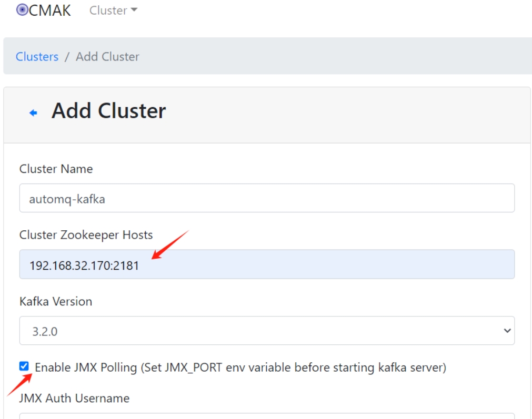Focus the JMX Auth Username input box

click(x=267, y=416)
